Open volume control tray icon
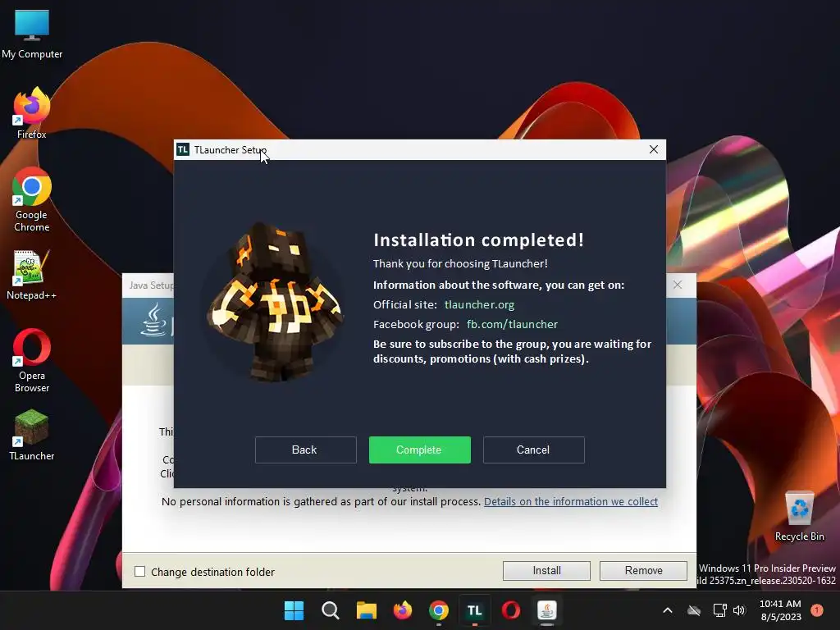840x630 pixels. (739, 610)
